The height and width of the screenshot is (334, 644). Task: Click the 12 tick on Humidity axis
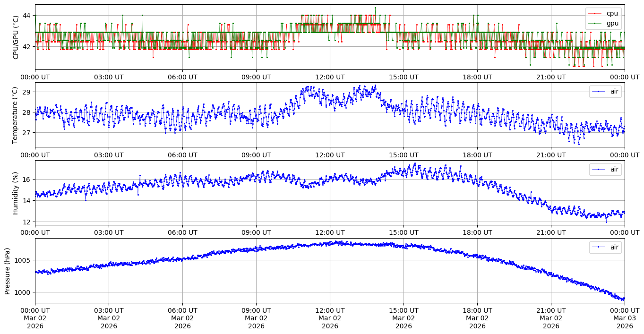tap(26, 222)
